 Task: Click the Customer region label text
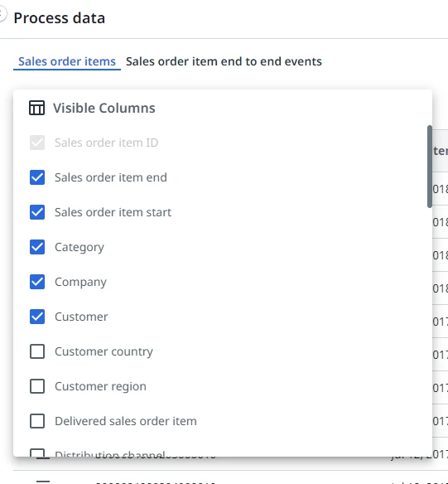coord(100,386)
